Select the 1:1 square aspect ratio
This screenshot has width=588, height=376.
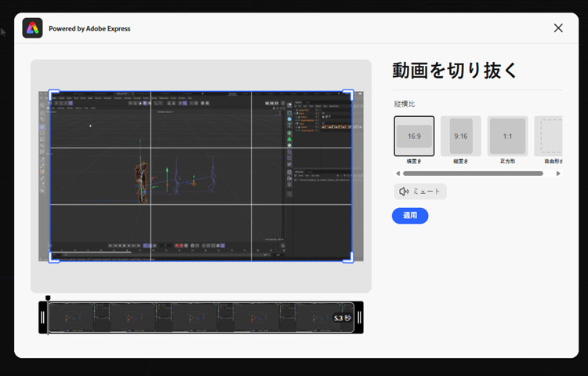coord(507,136)
